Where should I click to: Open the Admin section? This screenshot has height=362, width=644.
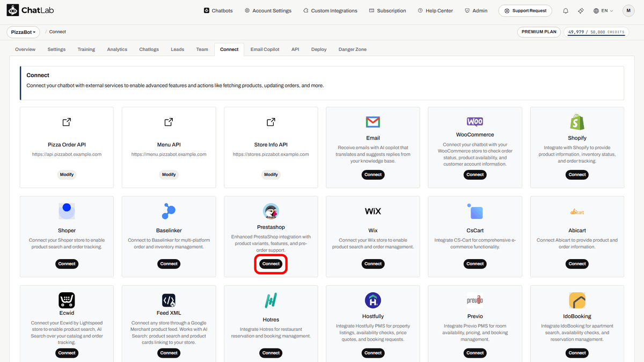[x=476, y=11]
